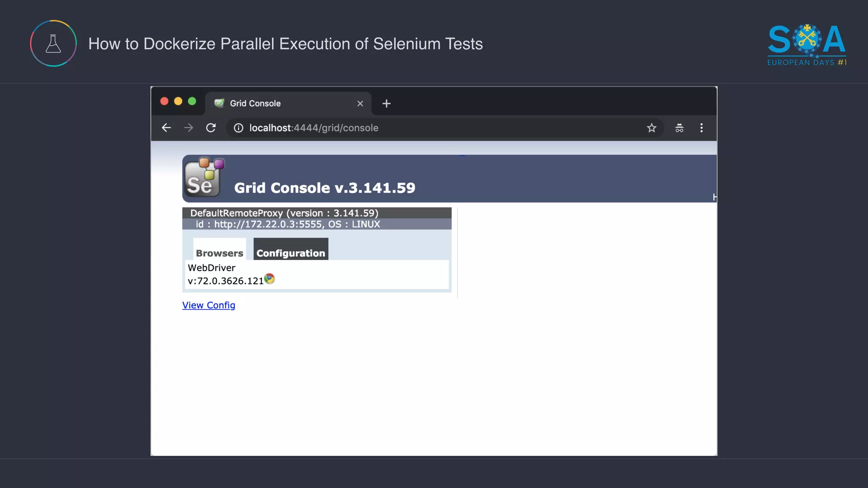Click the DefaultRemoteProxy version text

coord(284,213)
